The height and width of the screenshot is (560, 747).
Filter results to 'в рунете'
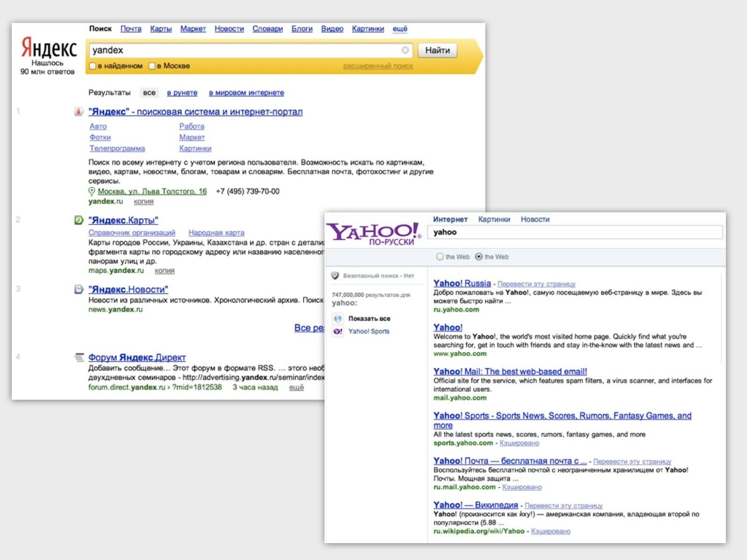coord(182,93)
